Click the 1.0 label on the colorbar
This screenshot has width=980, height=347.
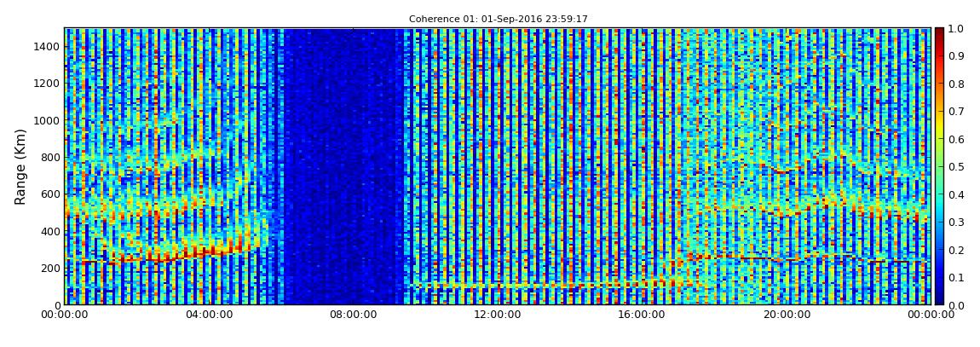[x=955, y=29]
